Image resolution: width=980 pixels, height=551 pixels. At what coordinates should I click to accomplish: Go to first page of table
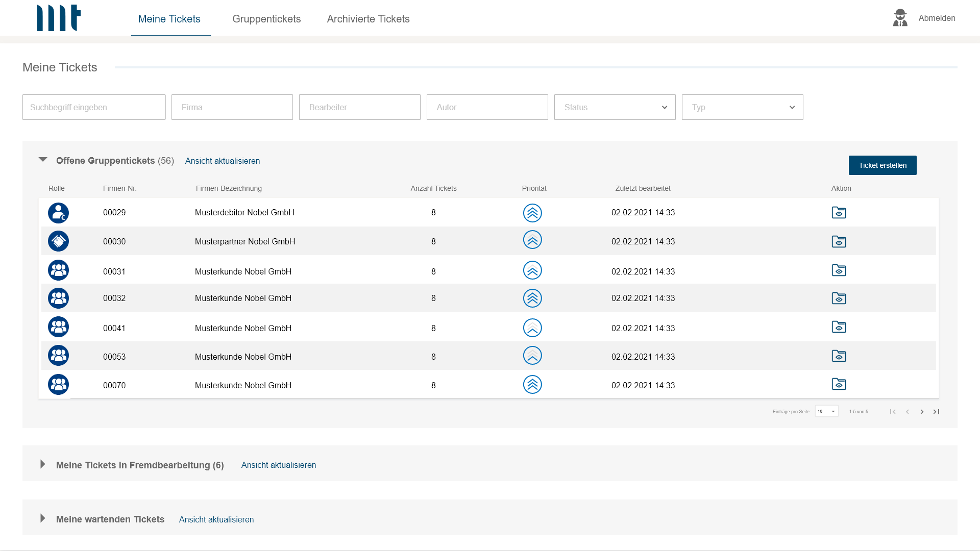(893, 412)
